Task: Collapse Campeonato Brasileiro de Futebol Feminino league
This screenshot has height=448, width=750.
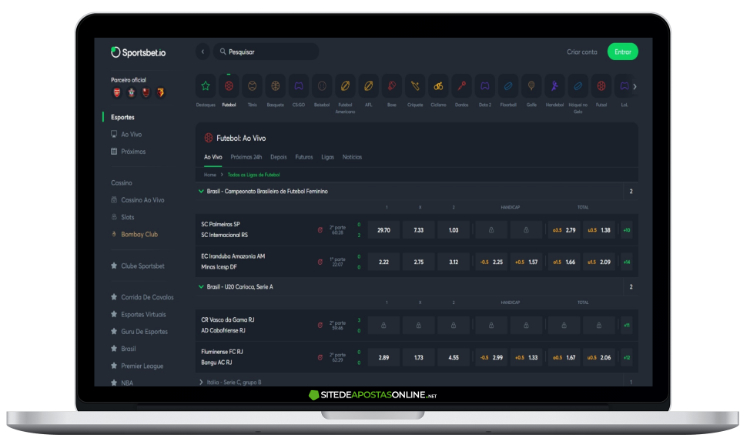Action: (x=201, y=191)
